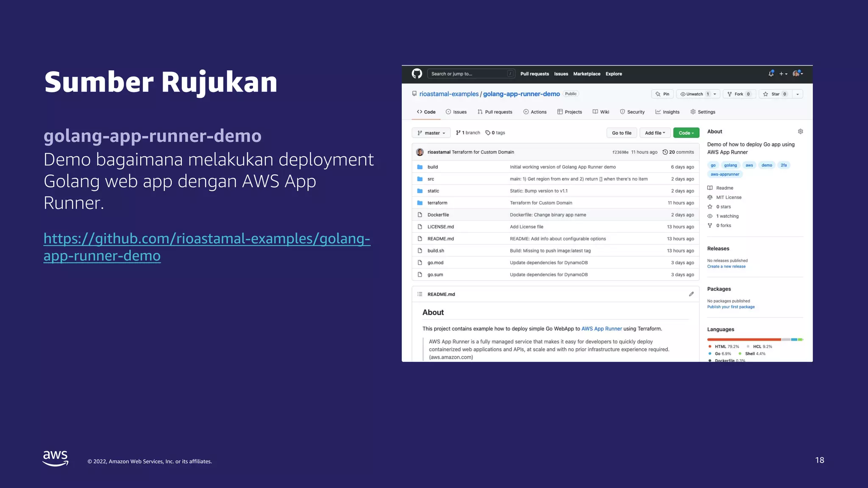Image resolution: width=868 pixels, height=488 pixels.
Task: Open the f23698e commit hash
Action: (x=620, y=152)
